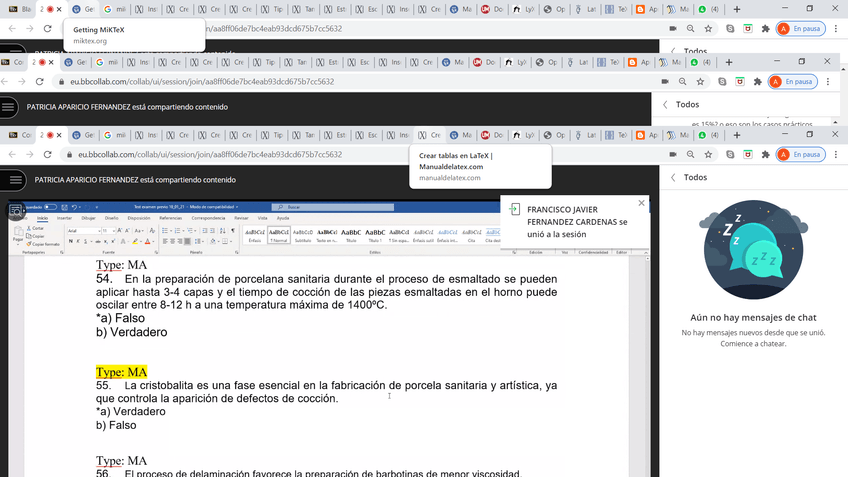Click the Cortar scissors icon in Word
This screenshot has height=477, width=848.
(x=33, y=228)
